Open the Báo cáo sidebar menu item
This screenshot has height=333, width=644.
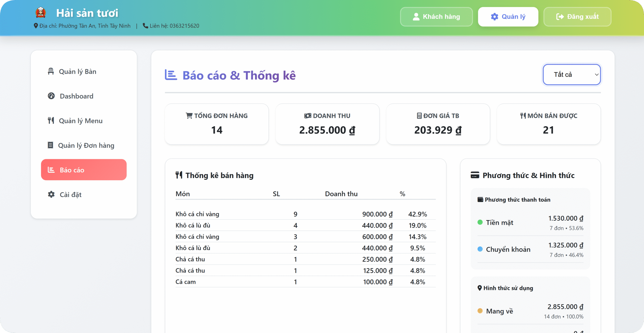coord(84,170)
